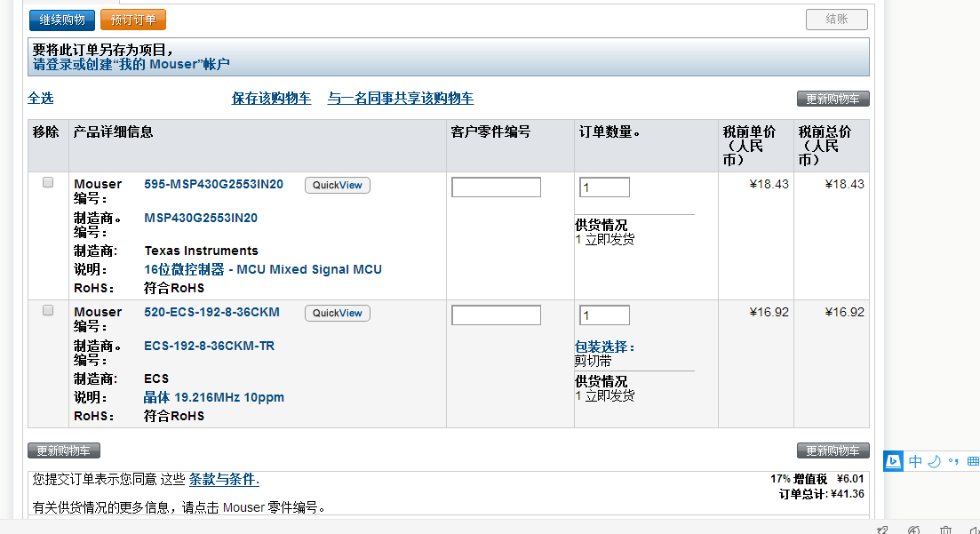Open Mouser part number 595-MSP430G2553IN20 link
The image size is (980, 534).
tap(214, 185)
